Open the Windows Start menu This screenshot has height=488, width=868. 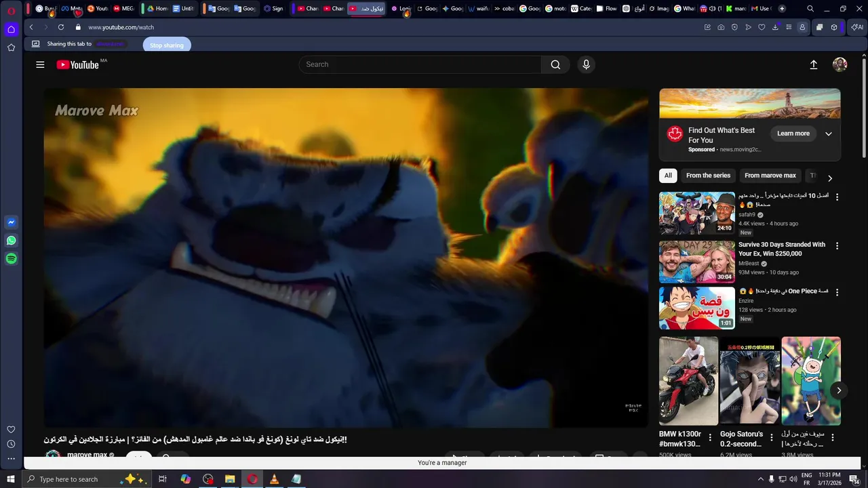coord(11,479)
